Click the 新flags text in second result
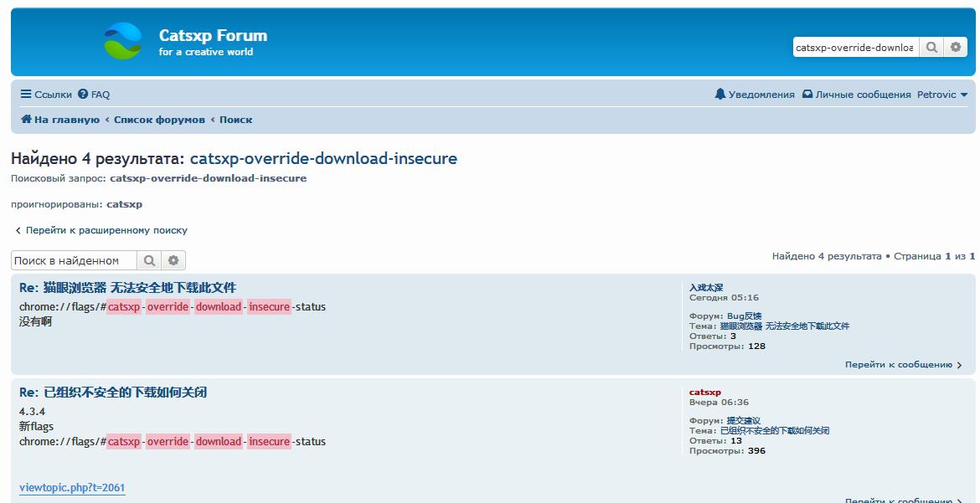Screen dimensions: 980x503 point(36,427)
